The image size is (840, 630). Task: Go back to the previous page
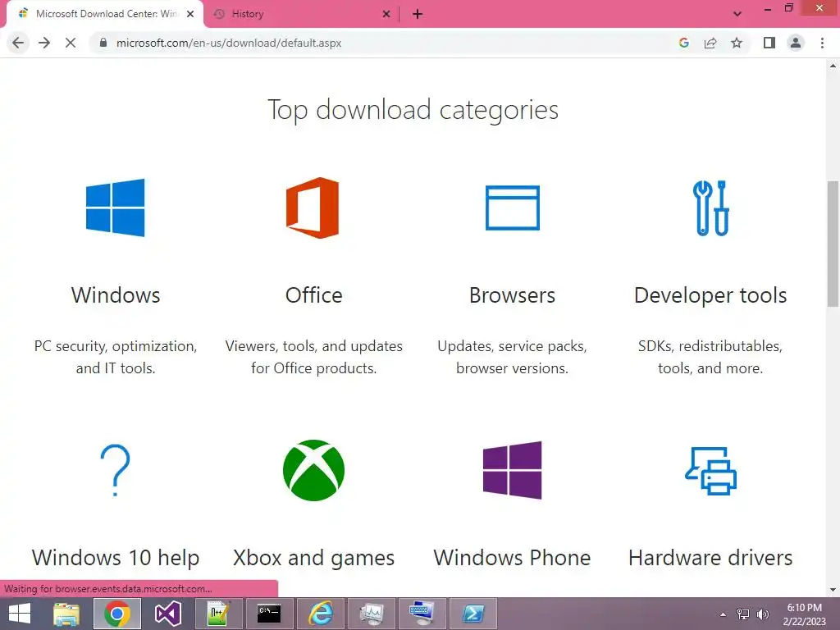pyautogui.click(x=18, y=43)
